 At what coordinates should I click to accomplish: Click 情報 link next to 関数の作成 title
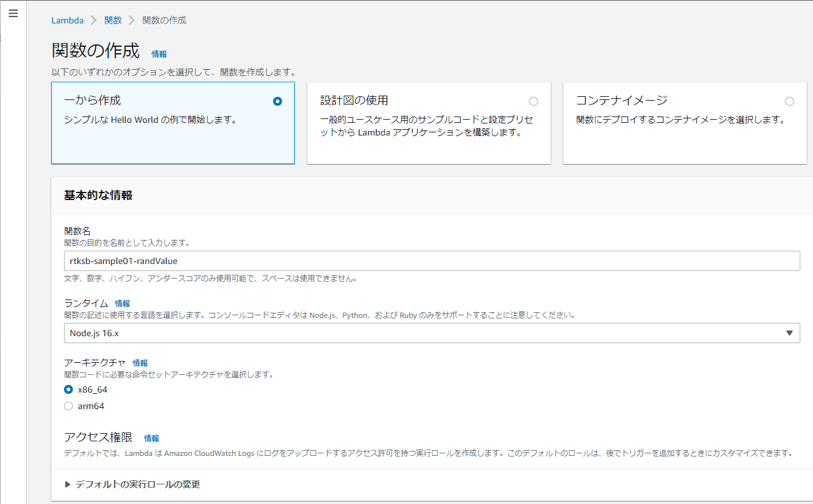click(159, 54)
